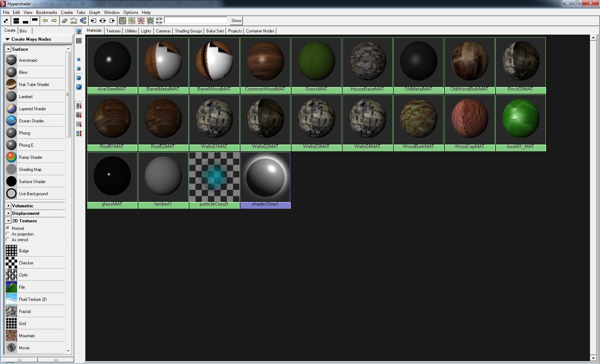Collapse the Create Maya Nodes section

coord(7,39)
